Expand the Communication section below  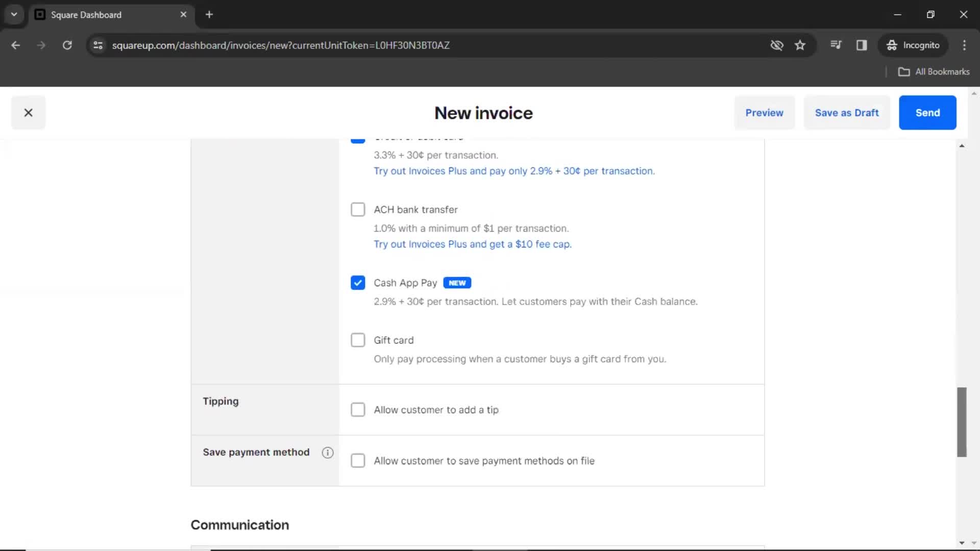coord(239,525)
